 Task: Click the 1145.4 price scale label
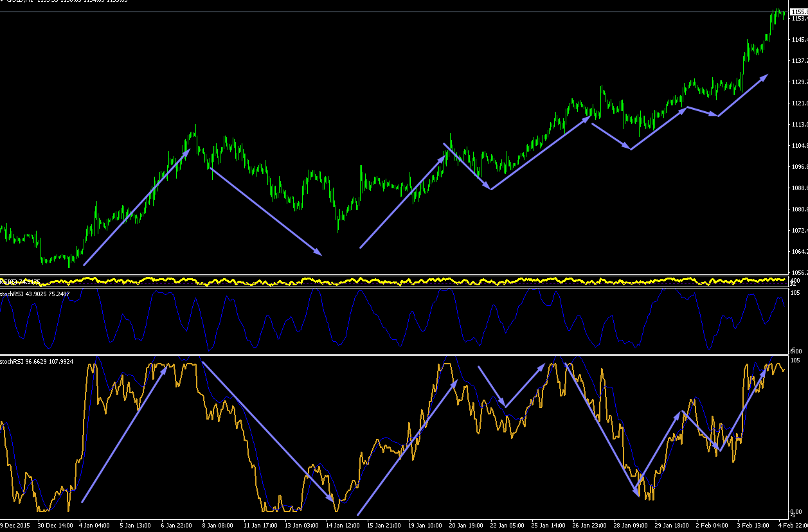click(800, 40)
